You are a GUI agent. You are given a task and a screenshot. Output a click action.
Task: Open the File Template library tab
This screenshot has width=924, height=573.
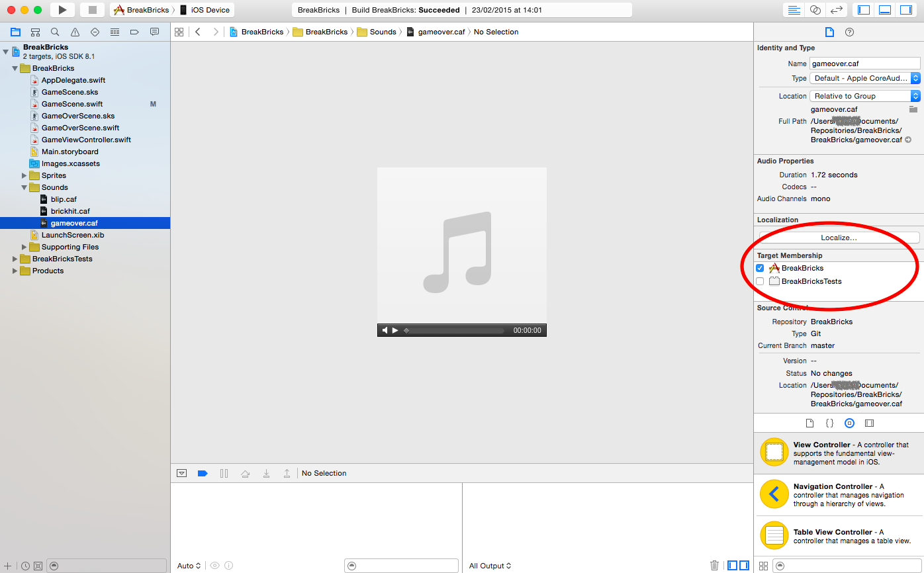coord(809,423)
